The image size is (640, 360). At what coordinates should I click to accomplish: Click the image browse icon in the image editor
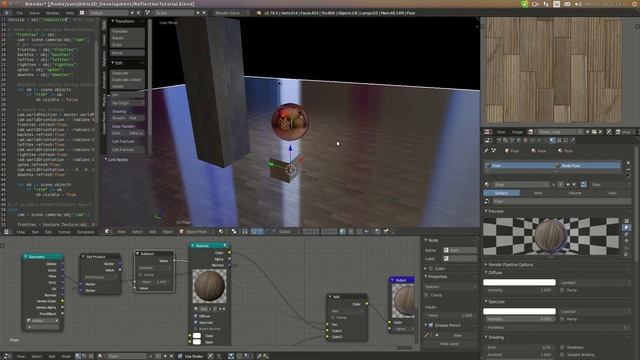click(531, 132)
